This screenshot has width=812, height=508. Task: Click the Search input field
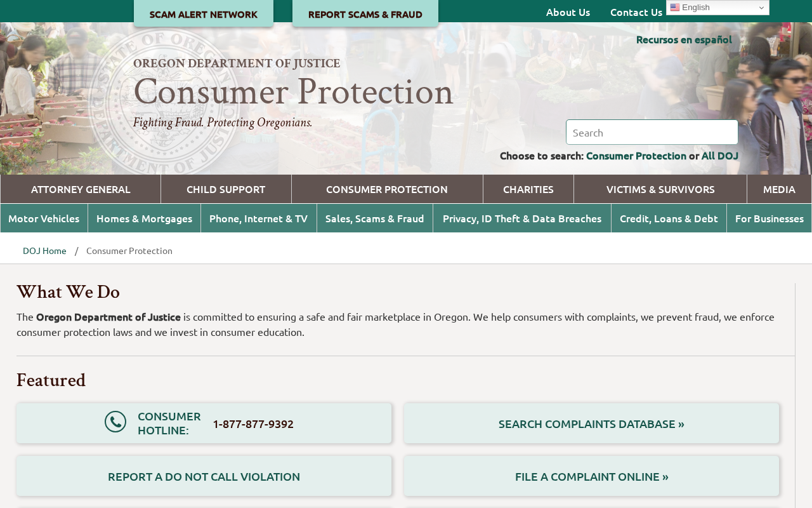point(652,132)
